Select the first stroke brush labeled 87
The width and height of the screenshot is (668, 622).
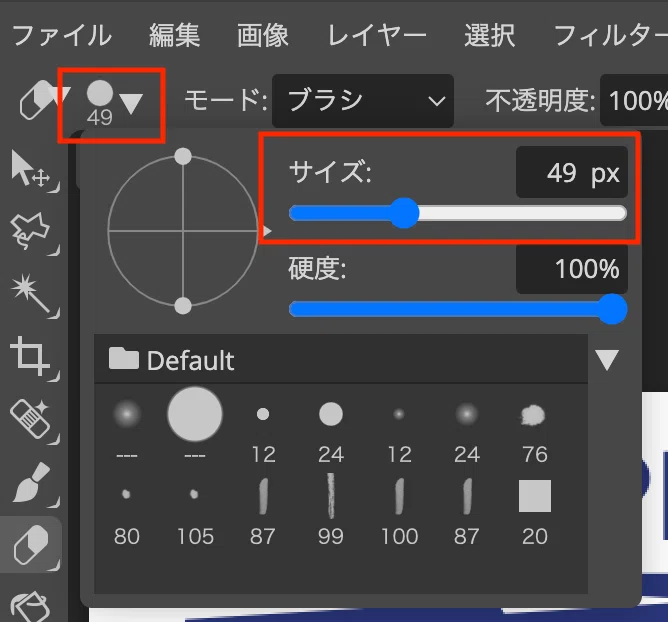pyautogui.click(x=263, y=512)
